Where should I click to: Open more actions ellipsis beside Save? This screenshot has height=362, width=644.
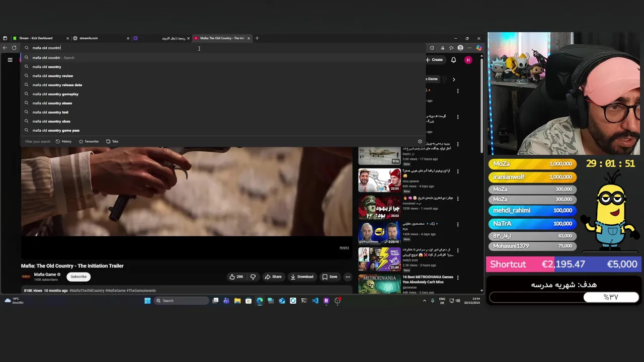(x=348, y=277)
